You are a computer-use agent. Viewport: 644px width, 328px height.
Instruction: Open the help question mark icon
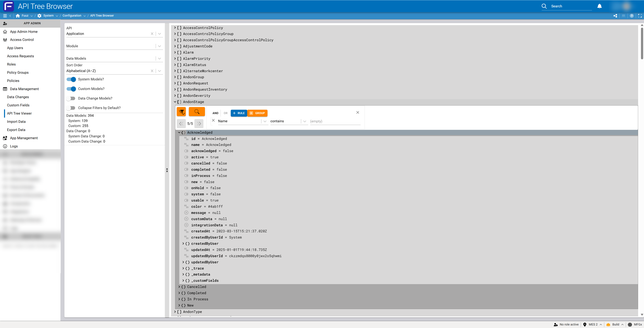click(x=632, y=16)
